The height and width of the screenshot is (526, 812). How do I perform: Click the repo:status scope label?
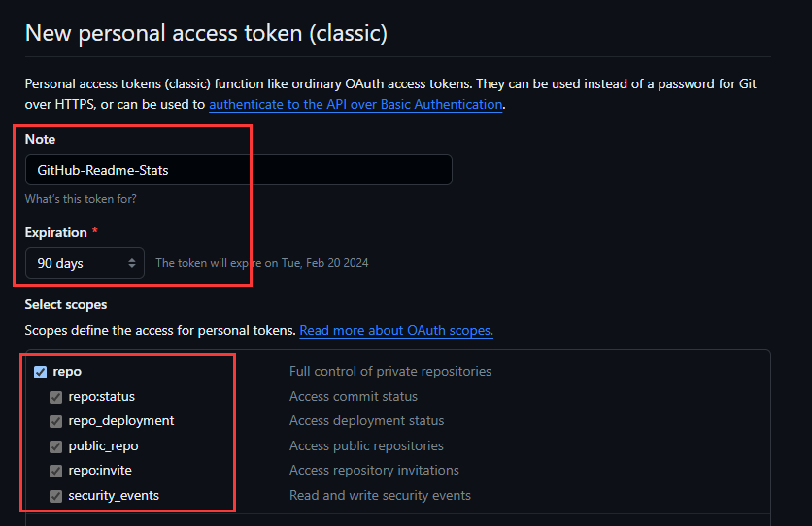[101, 397]
